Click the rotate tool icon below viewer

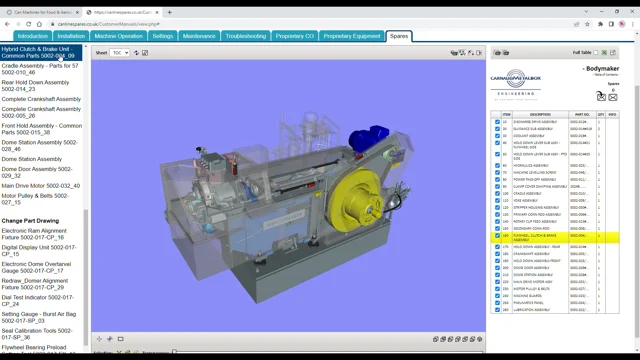click(x=110, y=339)
